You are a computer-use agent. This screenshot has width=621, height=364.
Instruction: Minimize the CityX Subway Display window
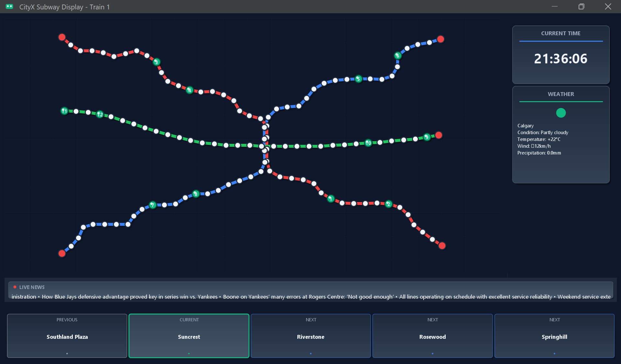[x=555, y=6]
